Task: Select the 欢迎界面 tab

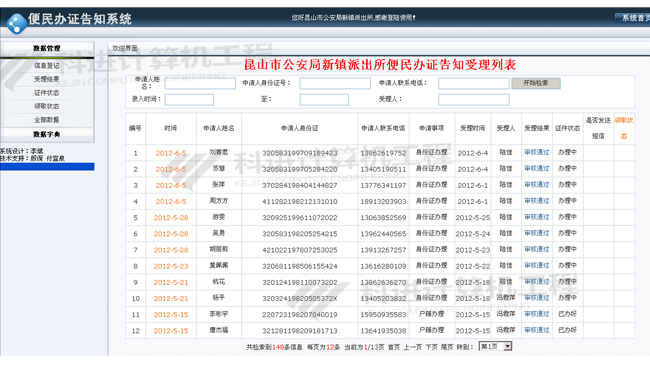Action: pyautogui.click(x=125, y=48)
